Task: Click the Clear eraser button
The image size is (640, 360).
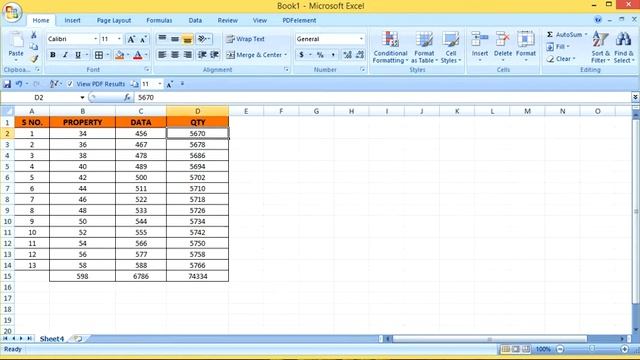Action: (560, 59)
